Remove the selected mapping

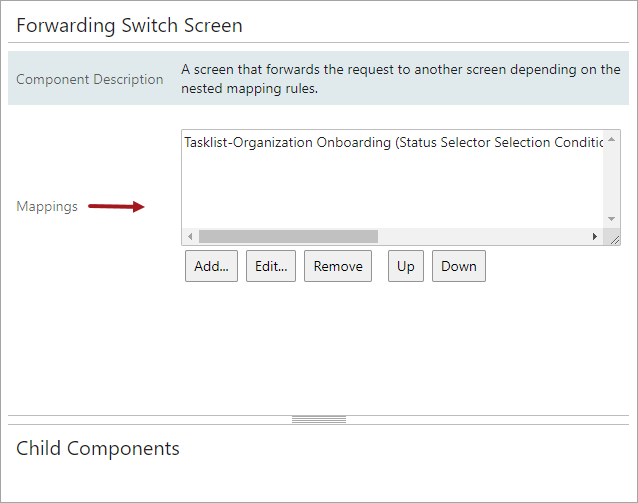[x=338, y=266]
